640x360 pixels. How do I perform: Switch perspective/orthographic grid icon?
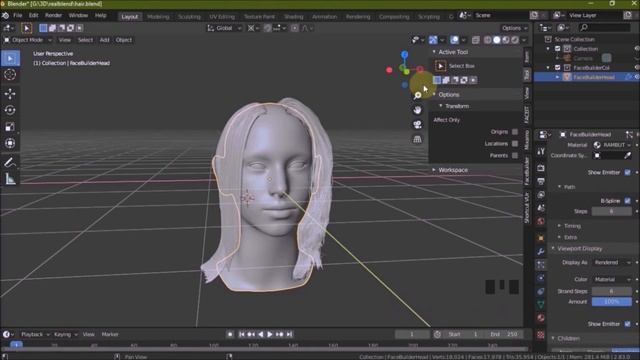(x=417, y=139)
